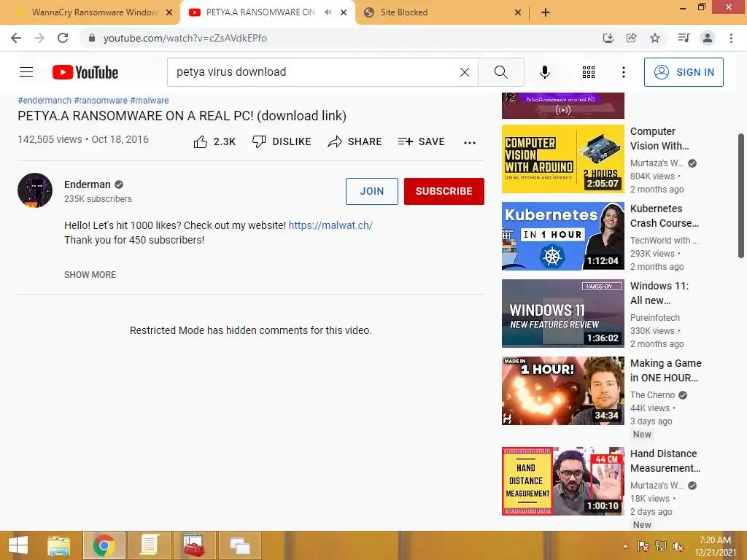This screenshot has height=560, width=747.
Task: Switch to the Site Blocked tab
Action: pos(403,12)
